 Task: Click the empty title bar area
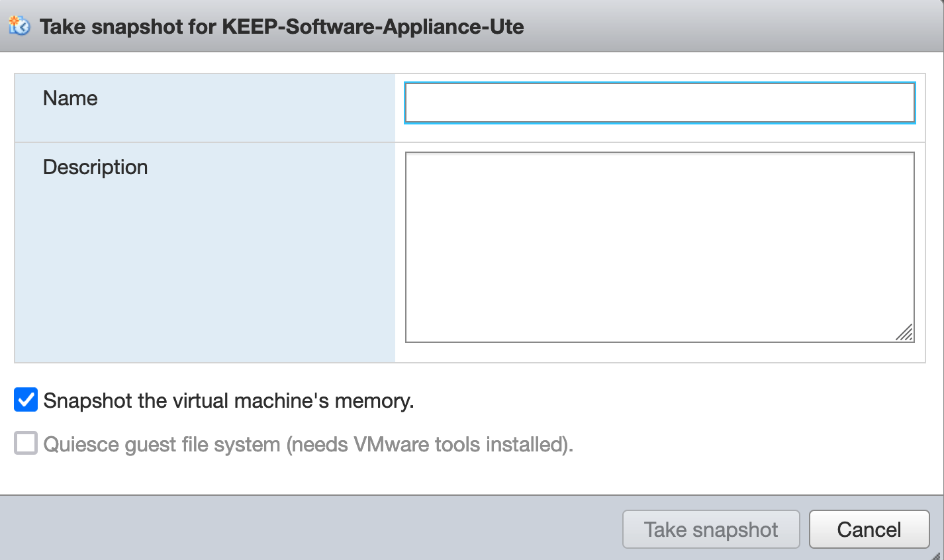[728, 26]
